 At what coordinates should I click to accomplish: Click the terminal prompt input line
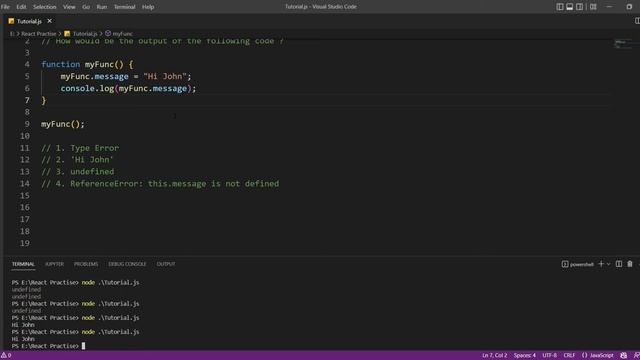point(48,346)
